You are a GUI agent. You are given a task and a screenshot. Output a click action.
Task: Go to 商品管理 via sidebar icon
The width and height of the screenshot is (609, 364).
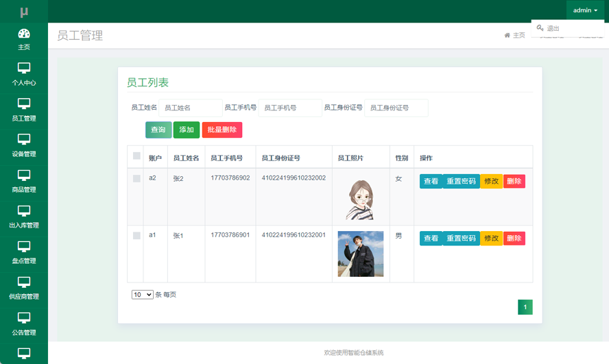point(24,175)
